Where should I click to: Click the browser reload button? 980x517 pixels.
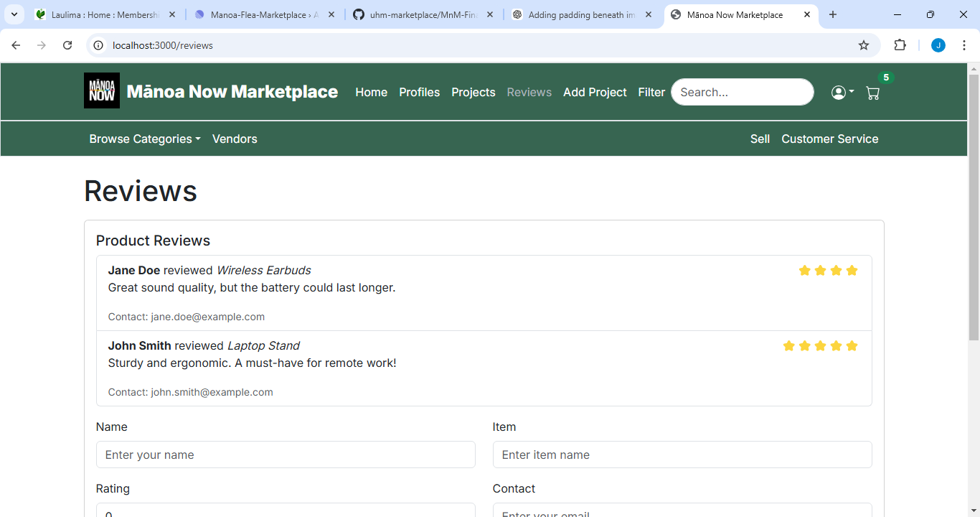(x=67, y=45)
